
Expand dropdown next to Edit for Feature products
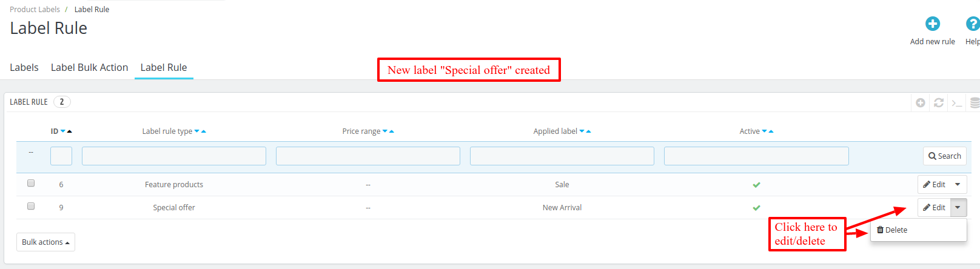click(x=958, y=184)
